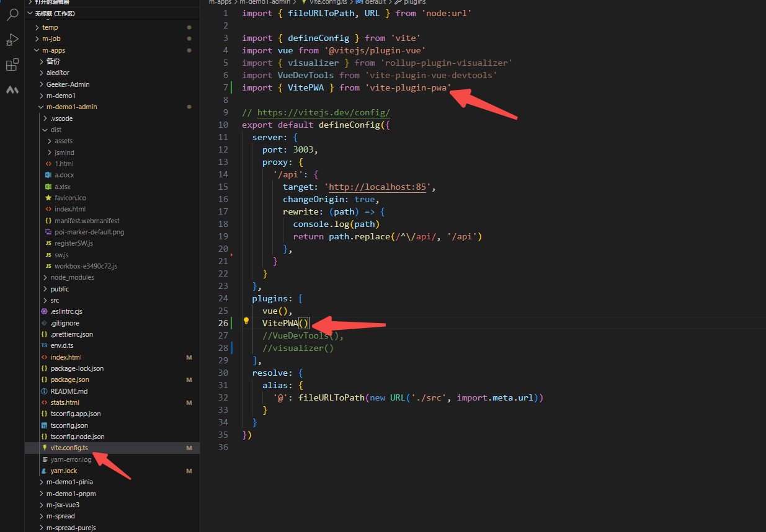Click the modified marker M beside package.json
766x532 pixels.
click(x=189, y=379)
